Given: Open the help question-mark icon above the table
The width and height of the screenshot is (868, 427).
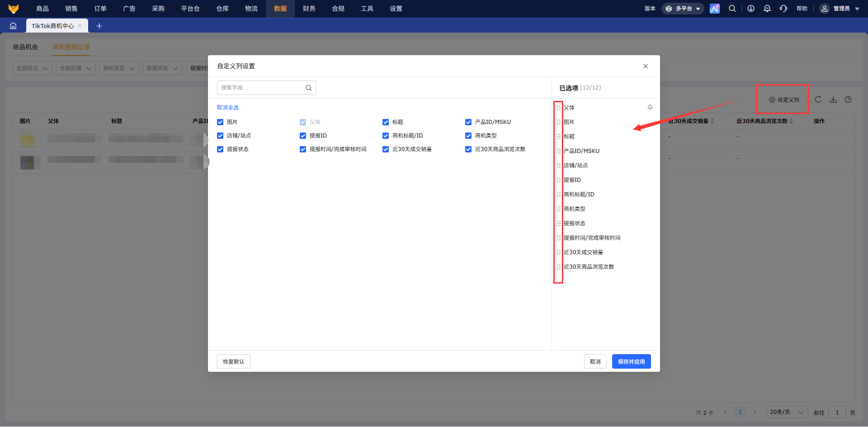Looking at the screenshot, I should (848, 100).
